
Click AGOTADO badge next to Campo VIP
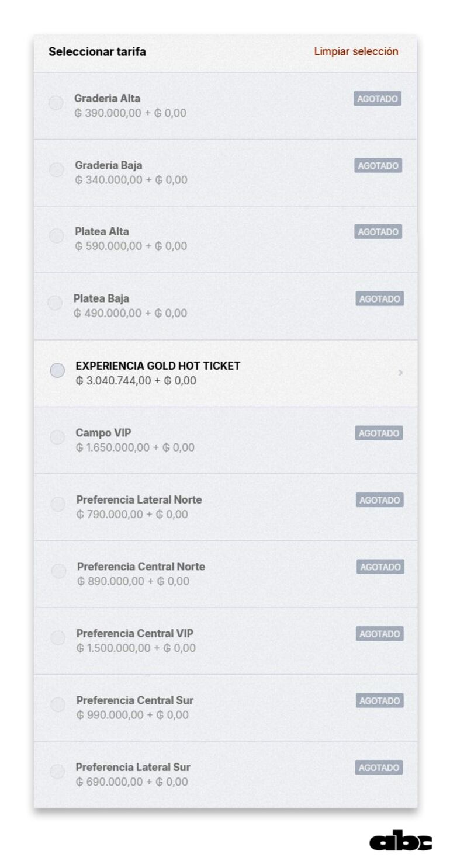379,433
